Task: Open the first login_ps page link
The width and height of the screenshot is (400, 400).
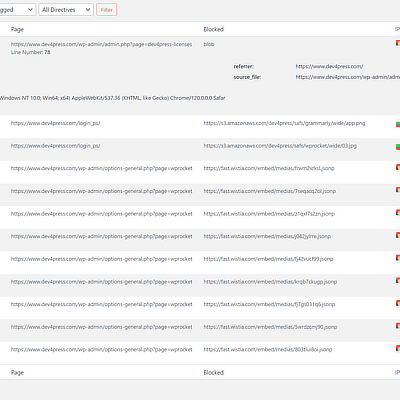Action: pyautogui.click(x=55, y=123)
